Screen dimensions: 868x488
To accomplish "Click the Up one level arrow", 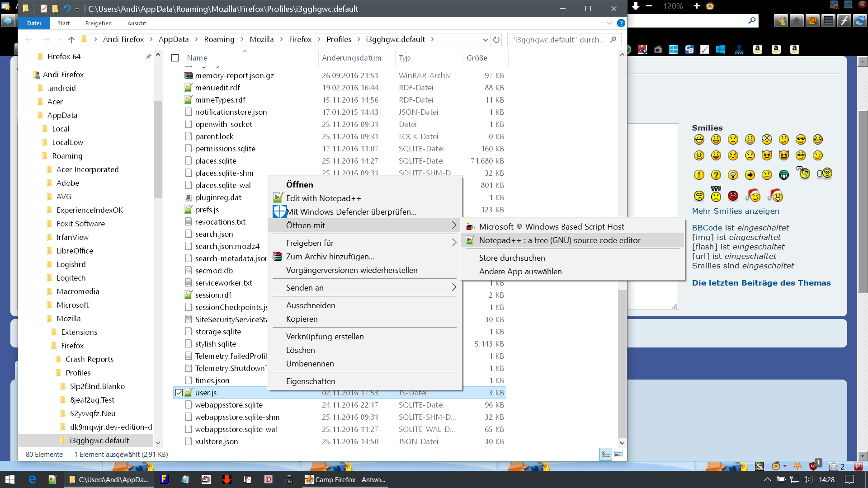I will tap(71, 40).
